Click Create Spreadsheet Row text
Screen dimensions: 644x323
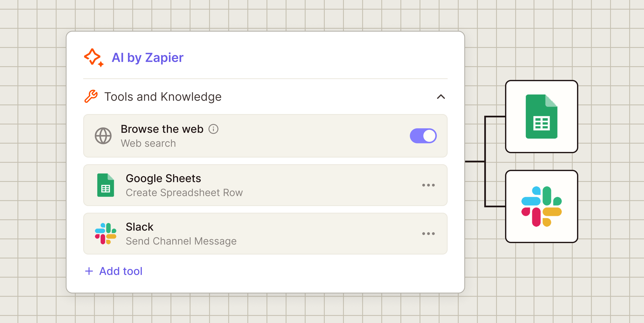click(184, 193)
